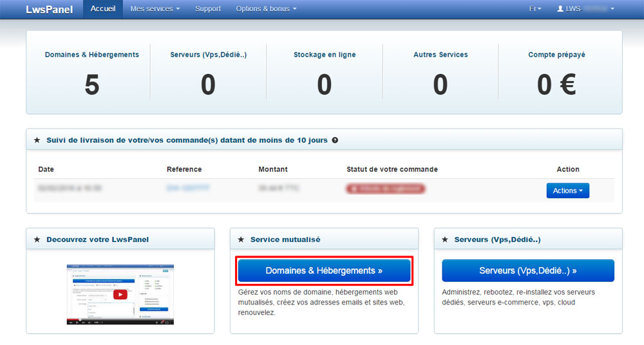This screenshot has height=345, width=644.
Task: Play the LwsPanel discovery video
Action: tap(120, 295)
